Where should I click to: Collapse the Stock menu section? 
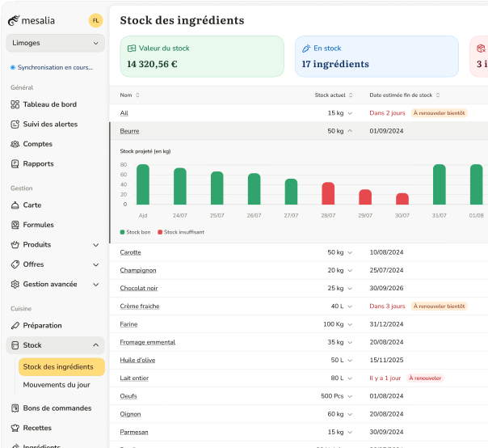click(x=96, y=345)
